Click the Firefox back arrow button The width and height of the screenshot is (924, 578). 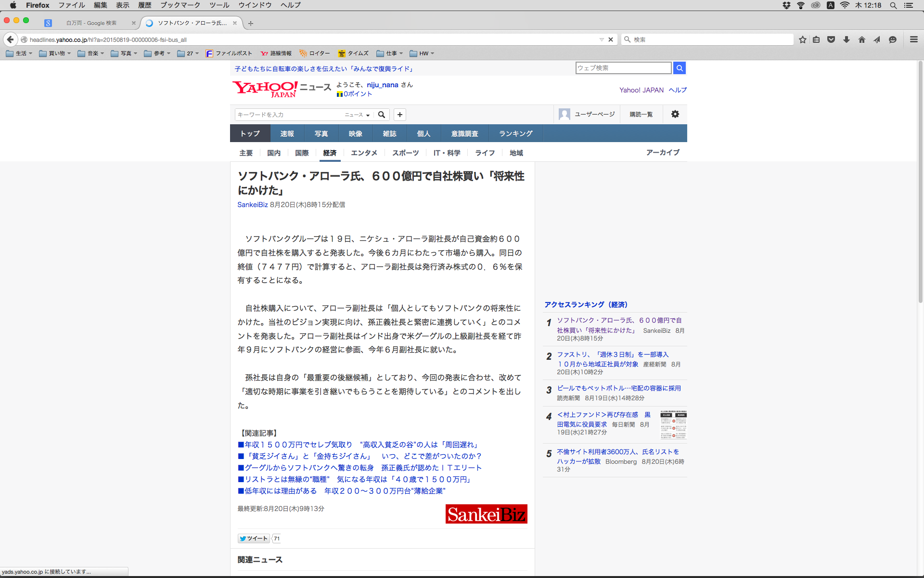tap(10, 39)
